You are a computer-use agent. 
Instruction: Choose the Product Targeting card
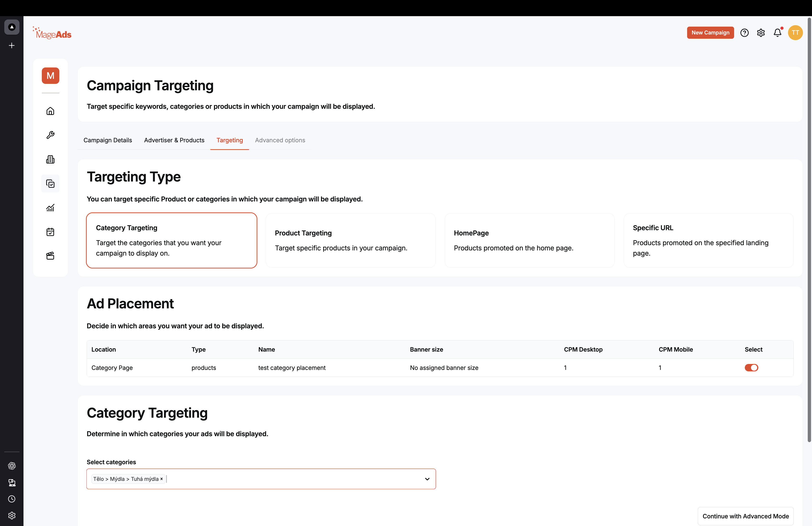click(x=351, y=240)
